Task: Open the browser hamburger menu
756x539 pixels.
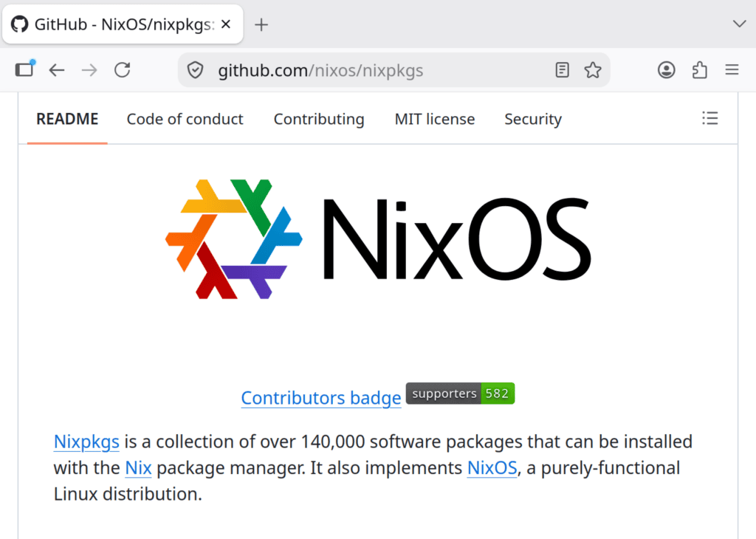Action: point(732,70)
